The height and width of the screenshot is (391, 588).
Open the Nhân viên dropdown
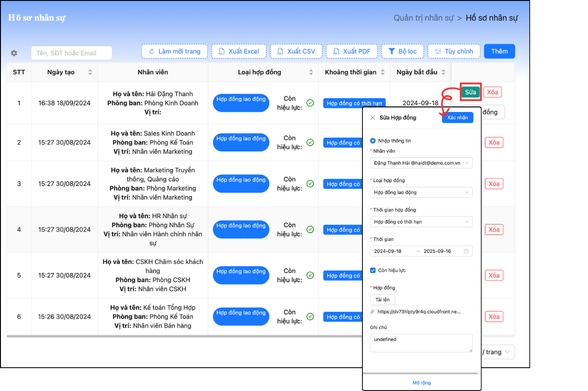(x=421, y=163)
